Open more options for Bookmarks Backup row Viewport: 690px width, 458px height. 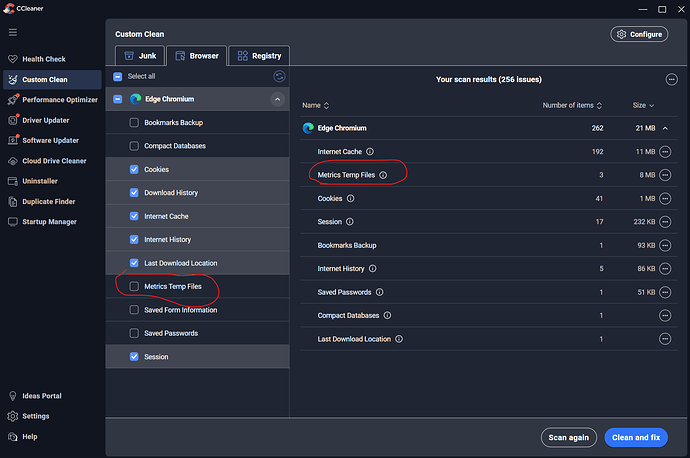point(665,245)
